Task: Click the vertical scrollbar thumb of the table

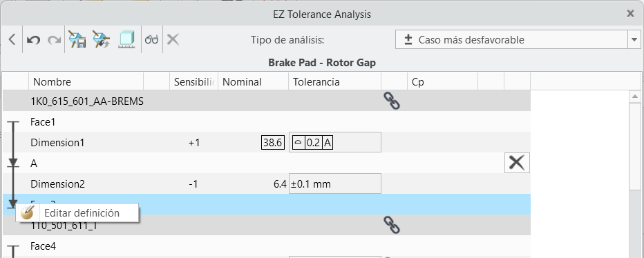Action: tap(634, 146)
